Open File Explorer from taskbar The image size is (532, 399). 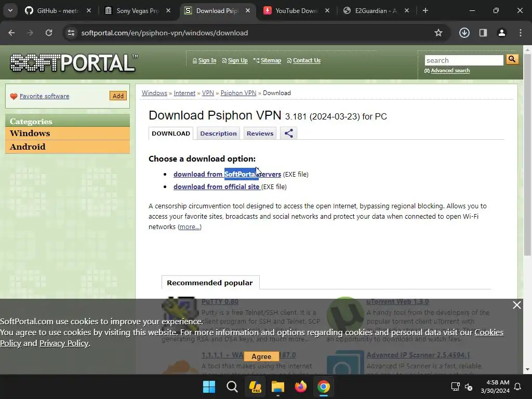tap(278, 387)
